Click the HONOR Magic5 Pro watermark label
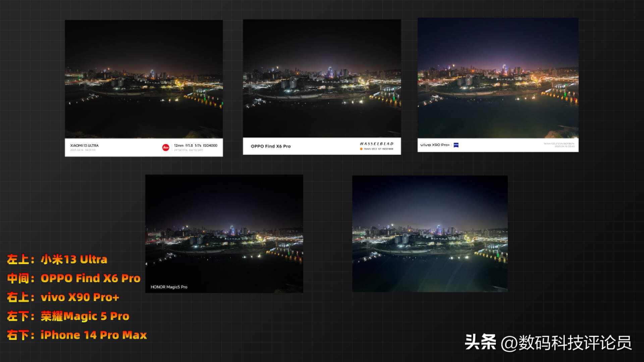Screen dimensions: 644x362 (169, 287)
